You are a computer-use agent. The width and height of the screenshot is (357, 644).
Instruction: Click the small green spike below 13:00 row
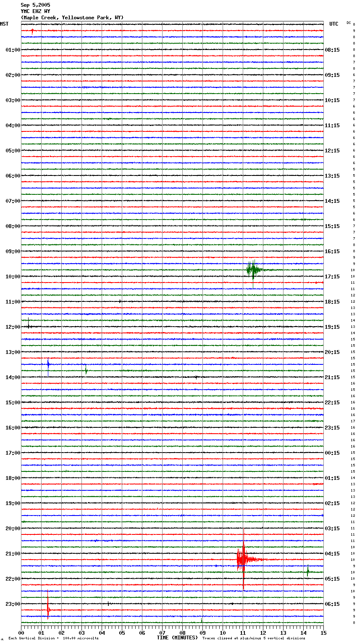coord(86,370)
